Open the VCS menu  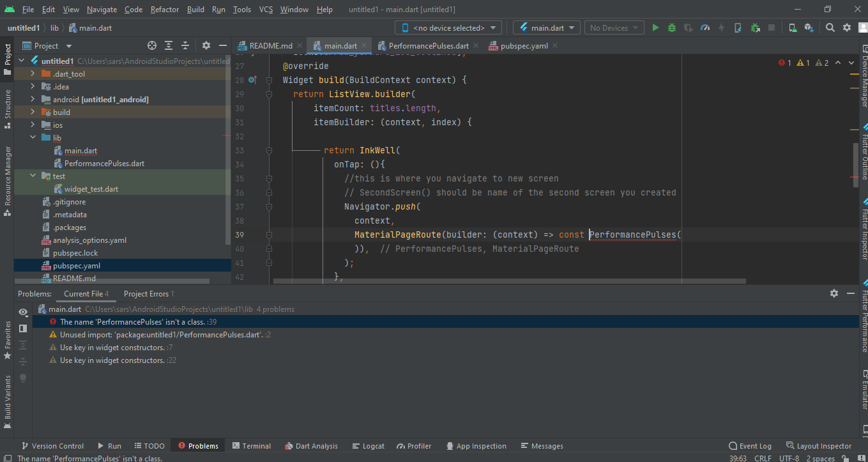click(266, 10)
